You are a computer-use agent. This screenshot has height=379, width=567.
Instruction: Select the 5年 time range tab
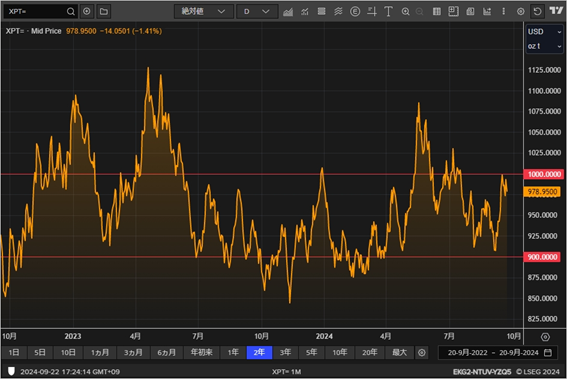click(x=311, y=352)
